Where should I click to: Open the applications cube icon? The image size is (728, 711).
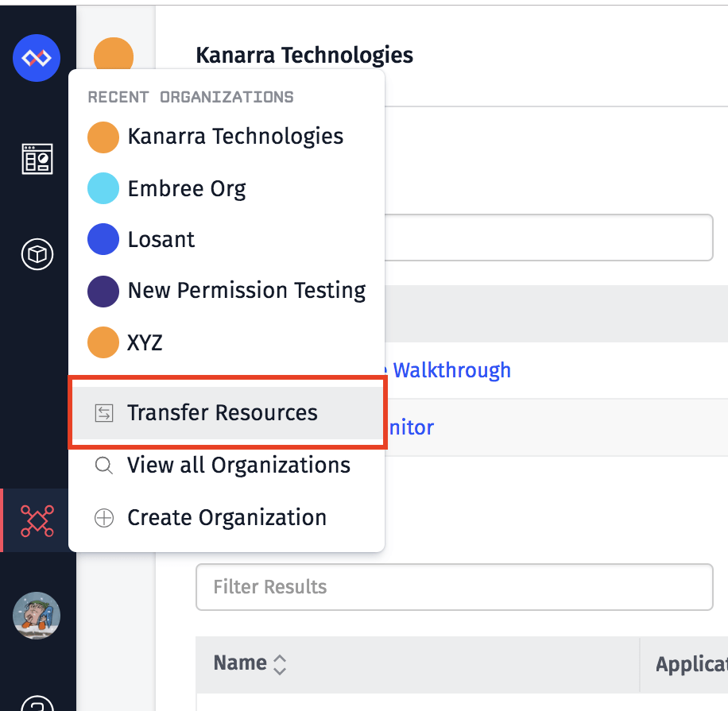coord(37,254)
